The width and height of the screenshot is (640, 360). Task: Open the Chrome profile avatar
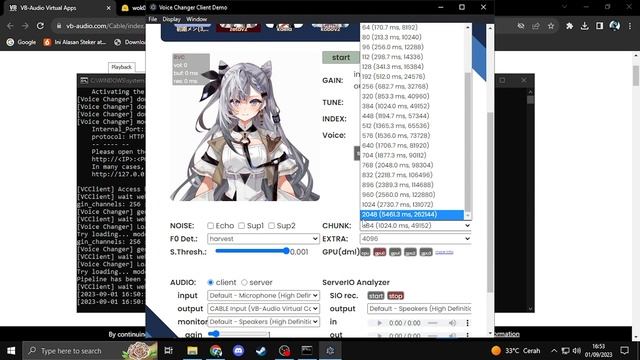(x=614, y=26)
